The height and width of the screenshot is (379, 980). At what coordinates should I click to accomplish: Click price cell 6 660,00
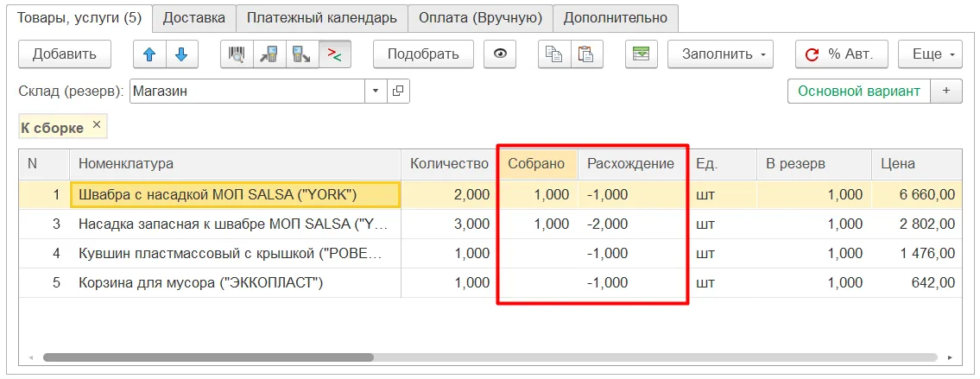[917, 194]
